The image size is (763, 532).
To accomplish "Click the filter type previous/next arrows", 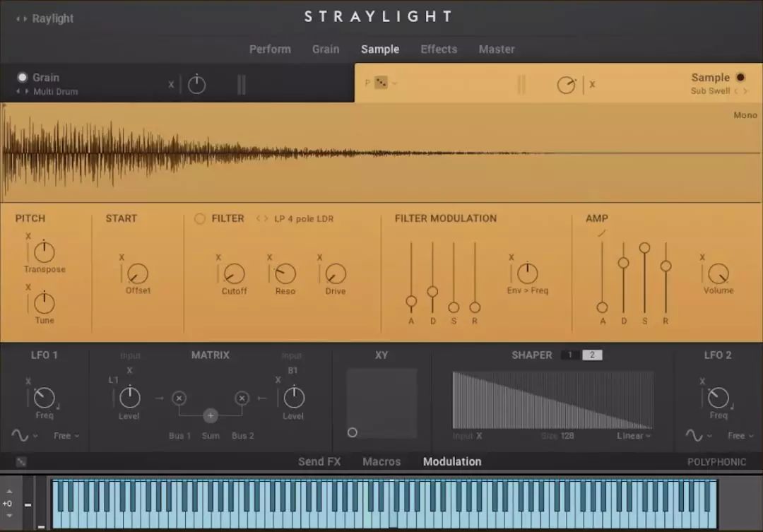I will coord(262,218).
